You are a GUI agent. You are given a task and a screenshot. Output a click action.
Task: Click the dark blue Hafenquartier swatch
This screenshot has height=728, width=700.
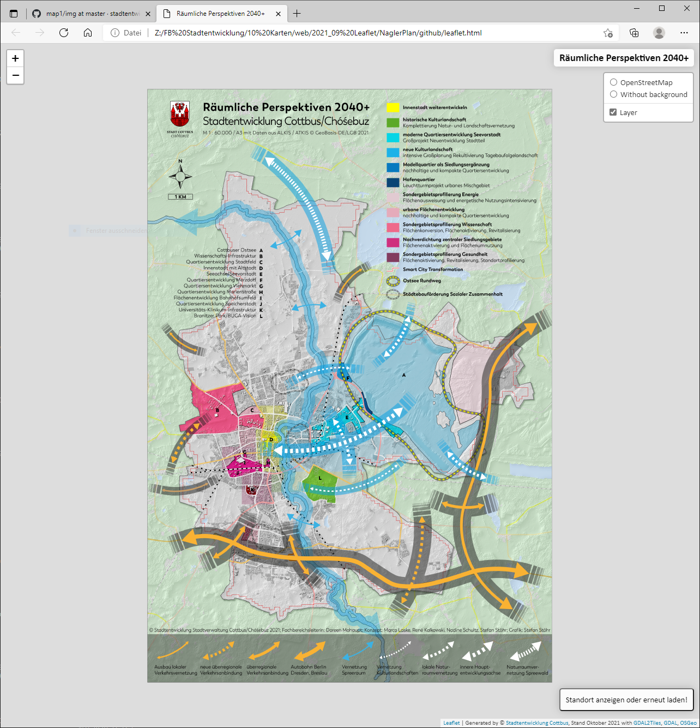tap(393, 183)
